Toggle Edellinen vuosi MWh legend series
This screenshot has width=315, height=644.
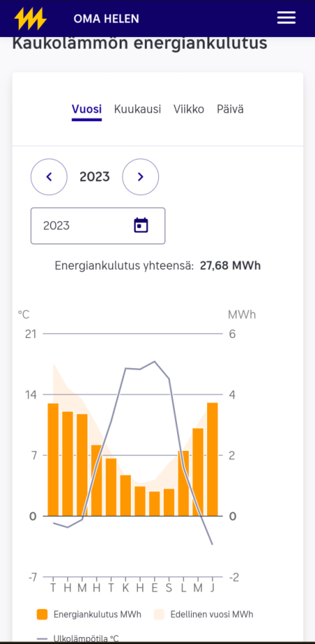[203, 615]
